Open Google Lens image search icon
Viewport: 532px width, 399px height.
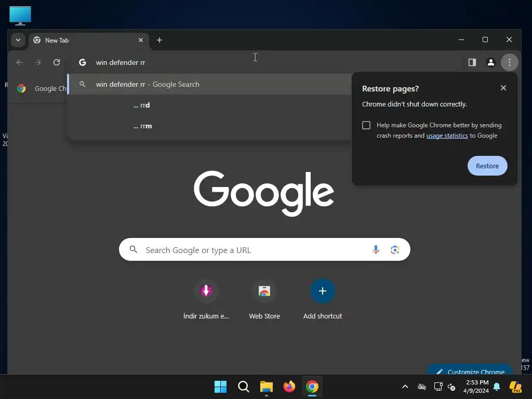[x=395, y=250]
